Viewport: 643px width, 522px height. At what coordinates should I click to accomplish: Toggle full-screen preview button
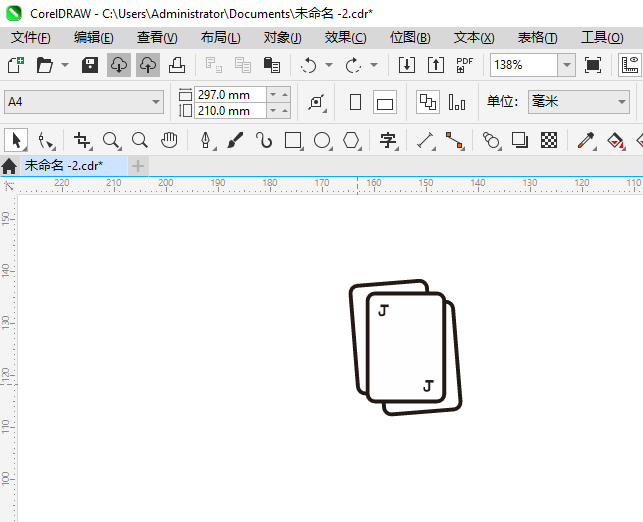coord(593,65)
